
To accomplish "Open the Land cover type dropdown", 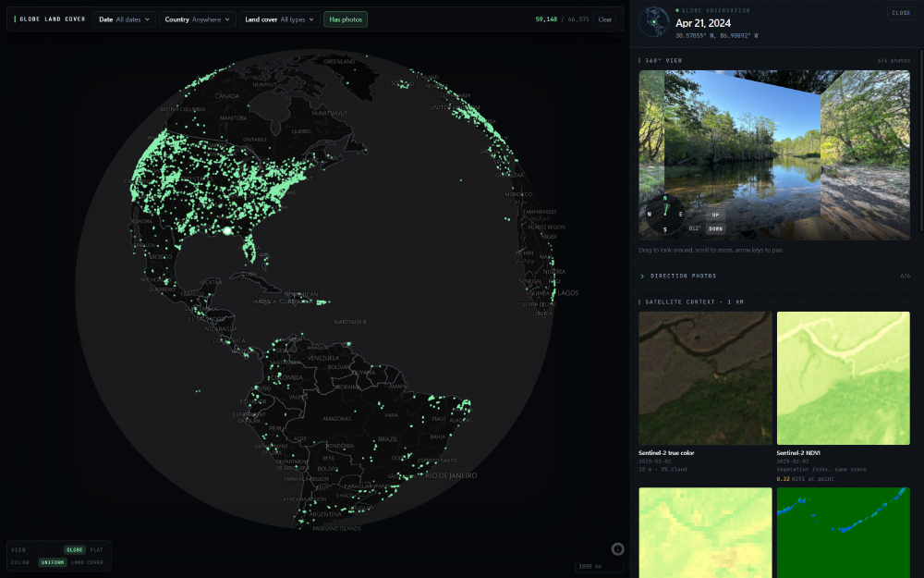I will pos(280,19).
